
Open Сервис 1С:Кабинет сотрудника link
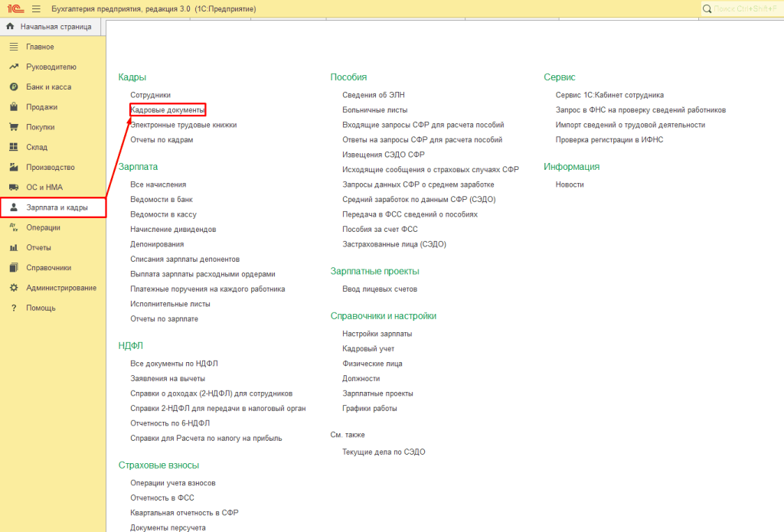(609, 95)
